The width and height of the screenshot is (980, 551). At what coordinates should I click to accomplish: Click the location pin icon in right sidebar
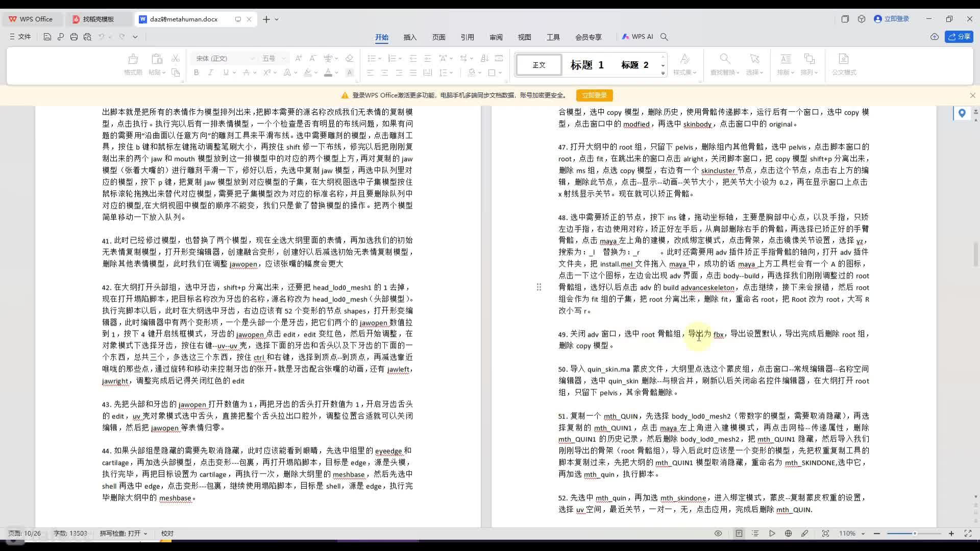pos(962,113)
